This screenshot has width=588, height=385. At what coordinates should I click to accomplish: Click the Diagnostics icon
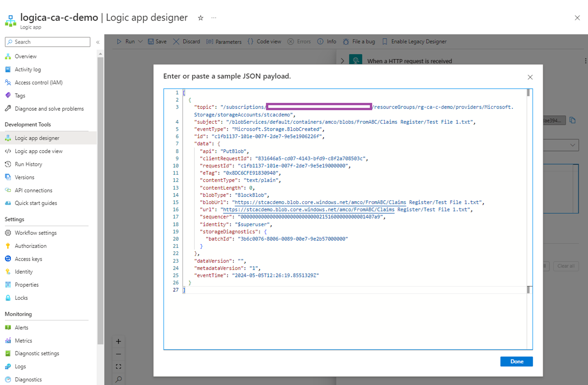(x=8, y=379)
